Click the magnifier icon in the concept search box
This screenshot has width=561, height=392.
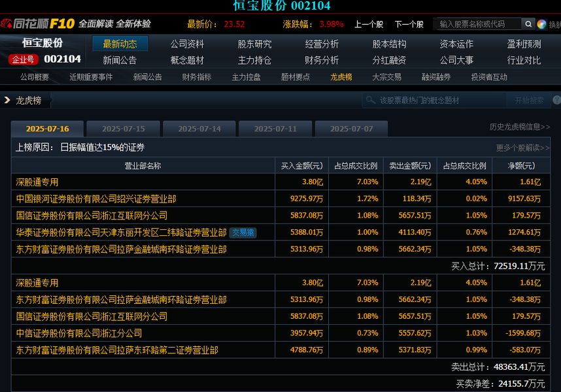[370, 100]
